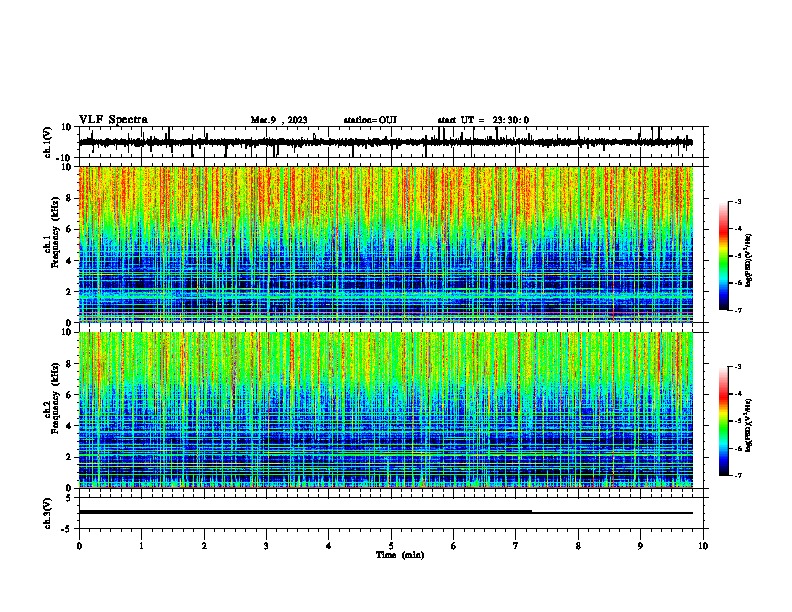Click the '0' tick on the time axis
The height and width of the screenshot is (612, 792).
[79, 546]
